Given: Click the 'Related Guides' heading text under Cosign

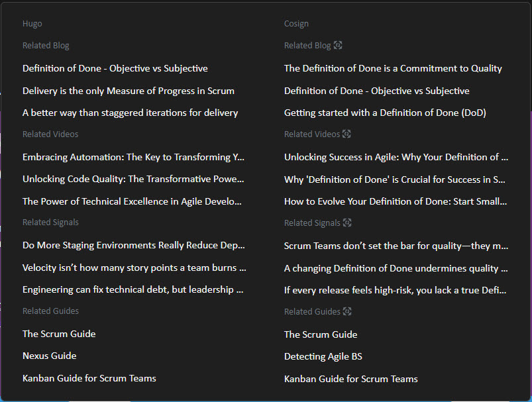Looking at the screenshot, I should click(312, 312).
